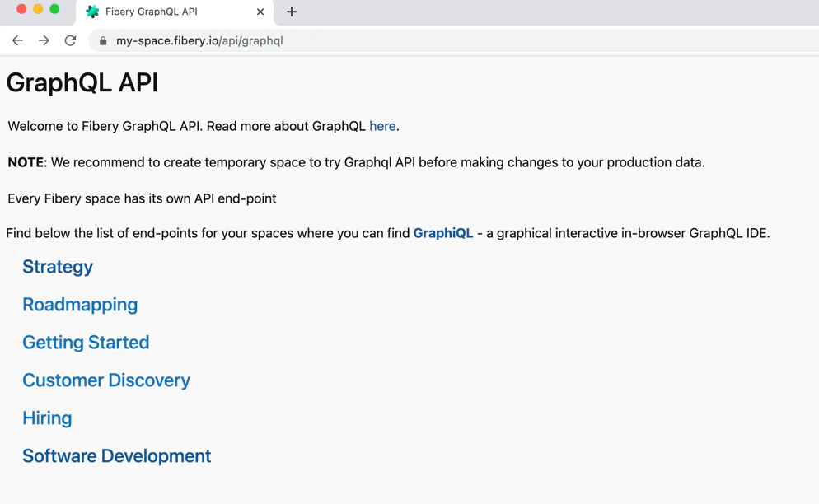Open the Customer Discovery space endpoint
The width and height of the screenshot is (819, 504).
click(106, 380)
